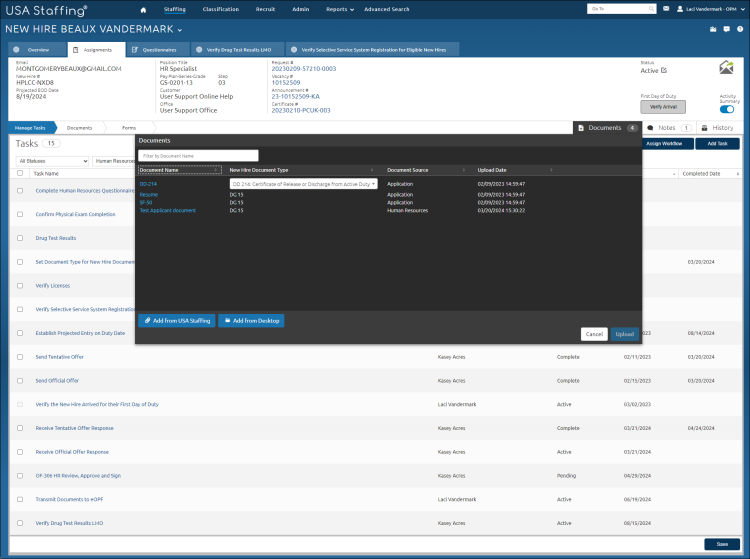This screenshot has height=559, width=750.
Task: Open the help question mark icon
Action: pyautogui.click(x=740, y=29)
